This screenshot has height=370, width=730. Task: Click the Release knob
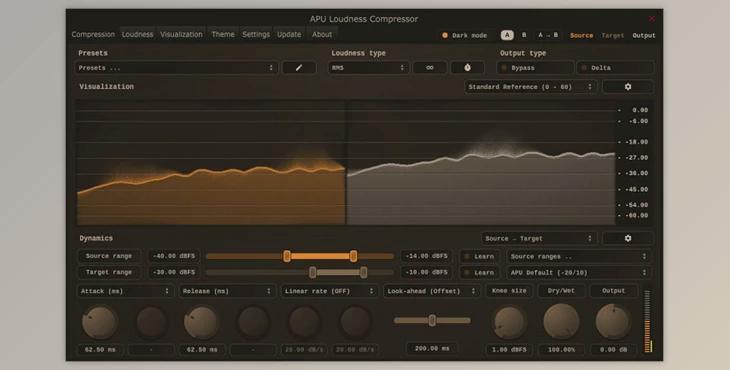[x=202, y=322]
